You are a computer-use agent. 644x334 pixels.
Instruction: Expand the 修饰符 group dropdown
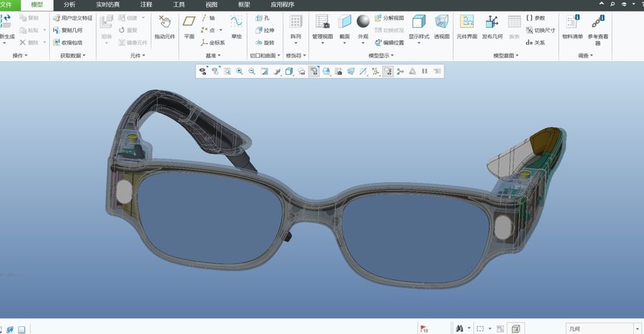(x=296, y=55)
